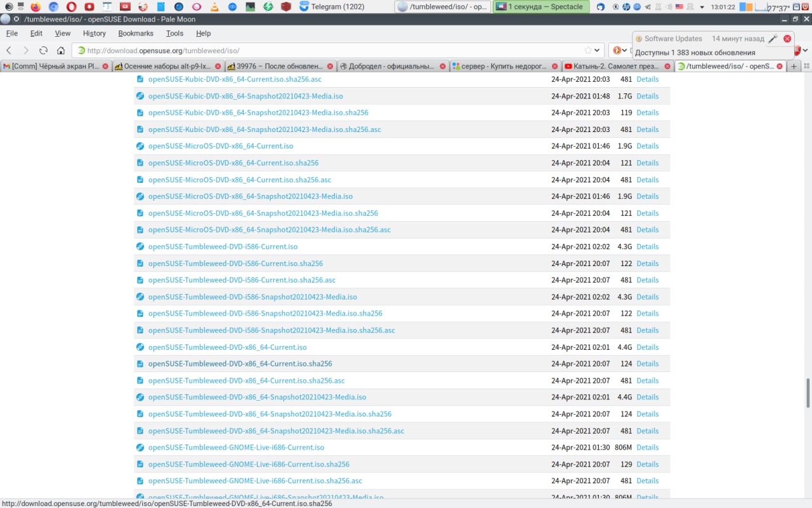
Task: Open the URL history dropdown arrow
Action: click(598, 50)
